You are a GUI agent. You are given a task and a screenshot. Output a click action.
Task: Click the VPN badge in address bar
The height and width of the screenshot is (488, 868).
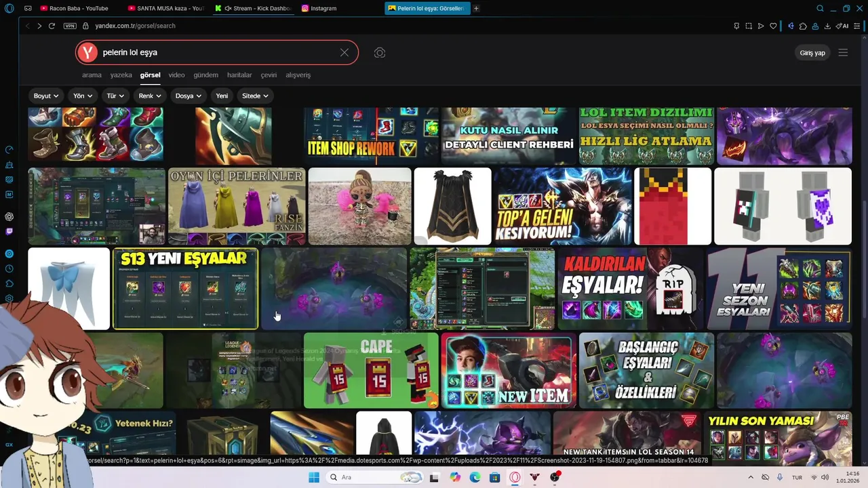tap(70, 26)
